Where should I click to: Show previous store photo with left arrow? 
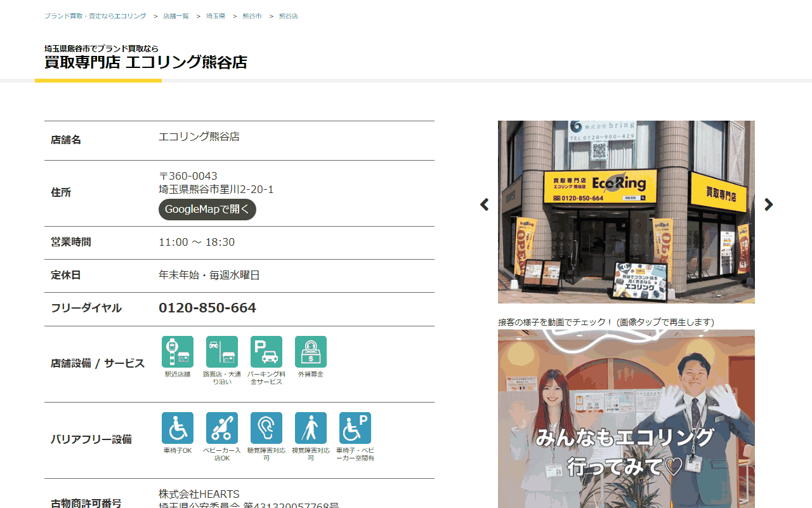click(485, 204)
